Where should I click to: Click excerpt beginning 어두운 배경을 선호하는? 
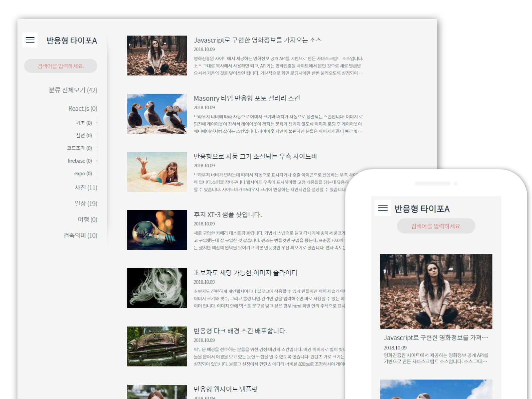coord(270,357)
